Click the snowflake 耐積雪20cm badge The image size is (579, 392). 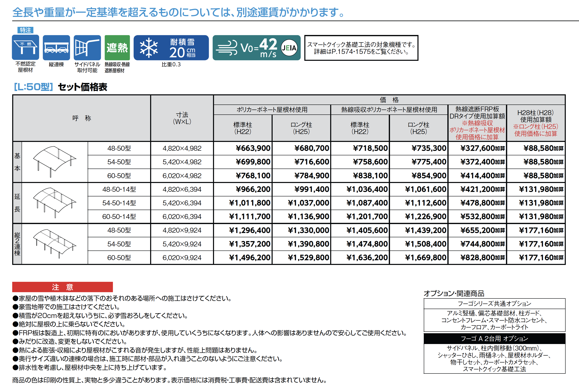171,48
